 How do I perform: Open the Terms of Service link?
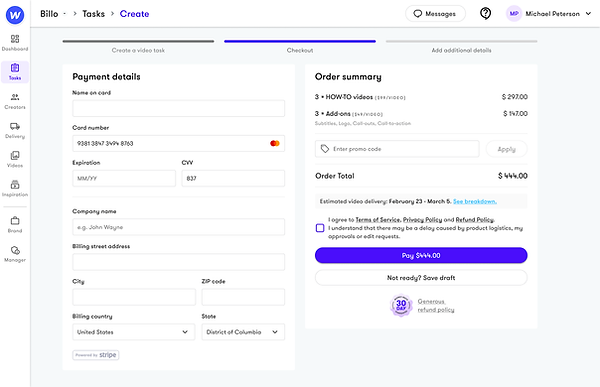378,220
